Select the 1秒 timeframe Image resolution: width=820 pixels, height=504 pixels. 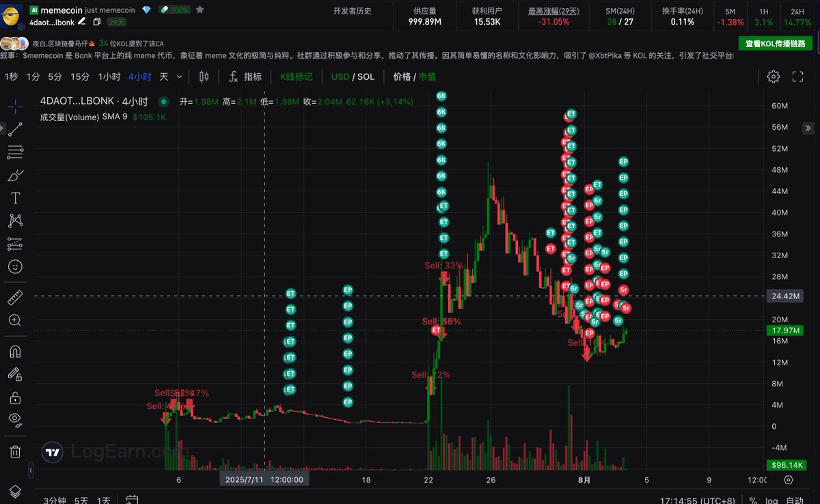(x=11, y=76)
